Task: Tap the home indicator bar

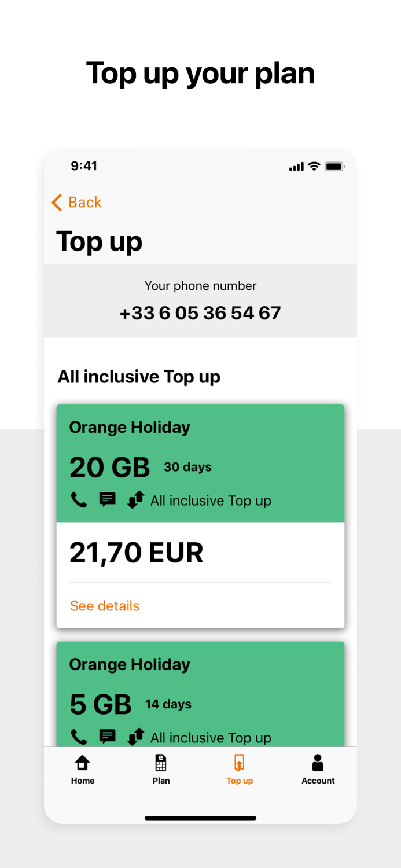Action: coord(200,818)
